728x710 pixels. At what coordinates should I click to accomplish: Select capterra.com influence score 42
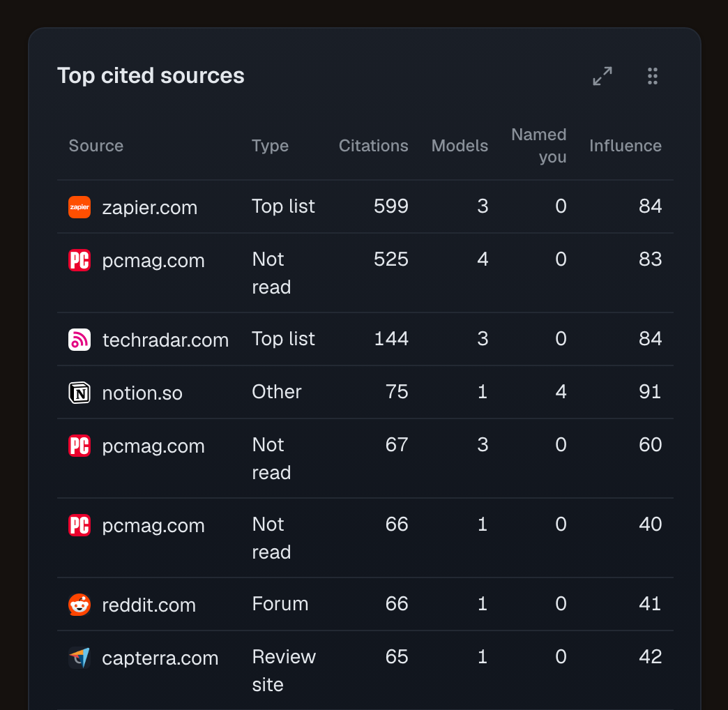650,656
